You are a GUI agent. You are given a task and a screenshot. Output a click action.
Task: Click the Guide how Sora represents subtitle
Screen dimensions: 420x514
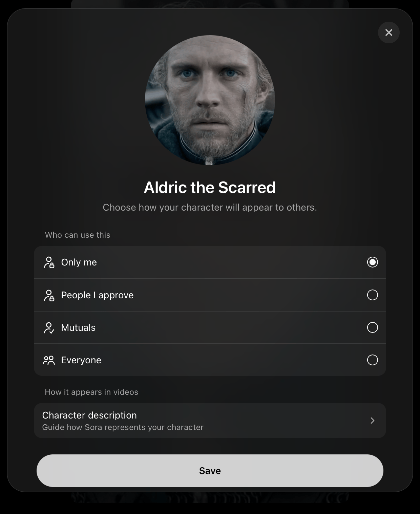123,427
